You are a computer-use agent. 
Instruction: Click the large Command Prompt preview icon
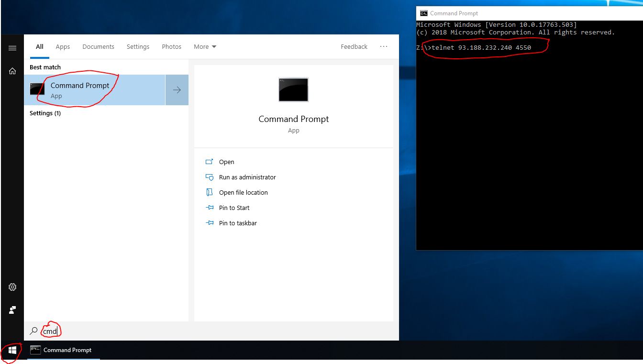pyautogui.click(x=293, y=89)
